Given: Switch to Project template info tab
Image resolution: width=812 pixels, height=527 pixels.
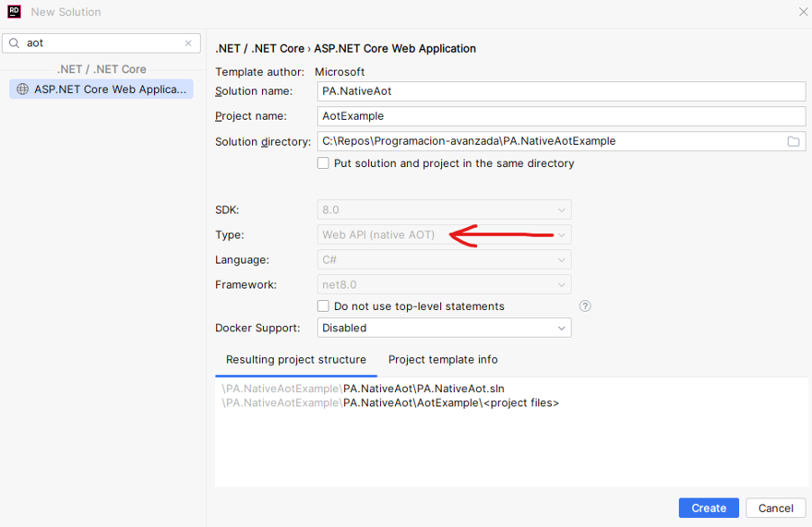Looking at the screenshot, I should pyautogui.click(x=443, y=360).
